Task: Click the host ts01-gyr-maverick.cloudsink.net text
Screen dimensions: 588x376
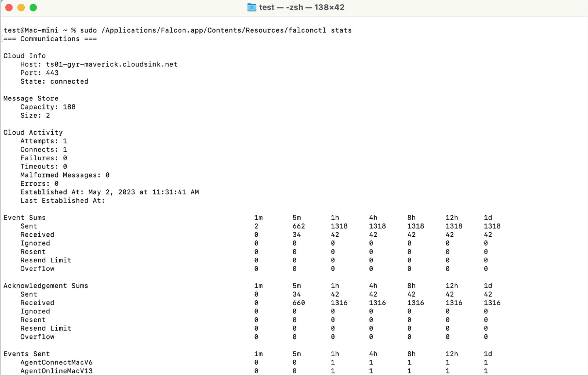Action: tap(112, 64)
